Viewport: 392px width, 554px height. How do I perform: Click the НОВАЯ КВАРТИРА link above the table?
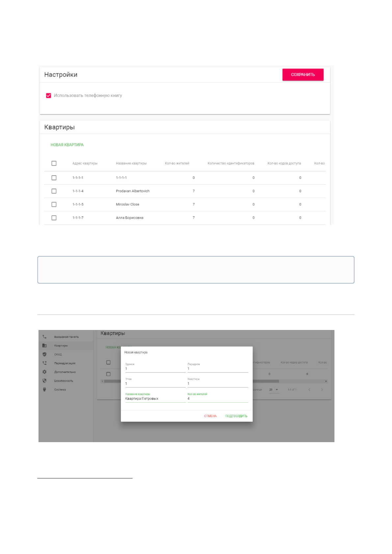point(67,145)
